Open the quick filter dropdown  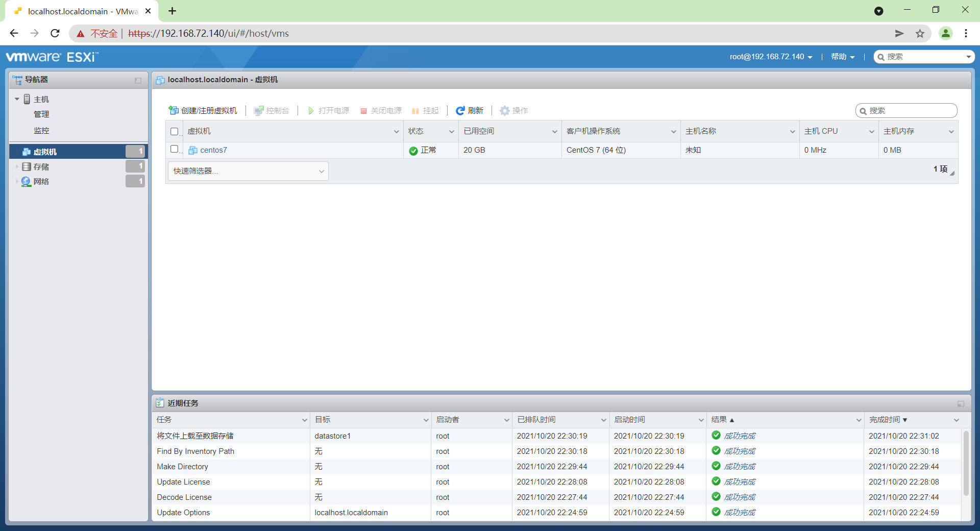[248, 171]
